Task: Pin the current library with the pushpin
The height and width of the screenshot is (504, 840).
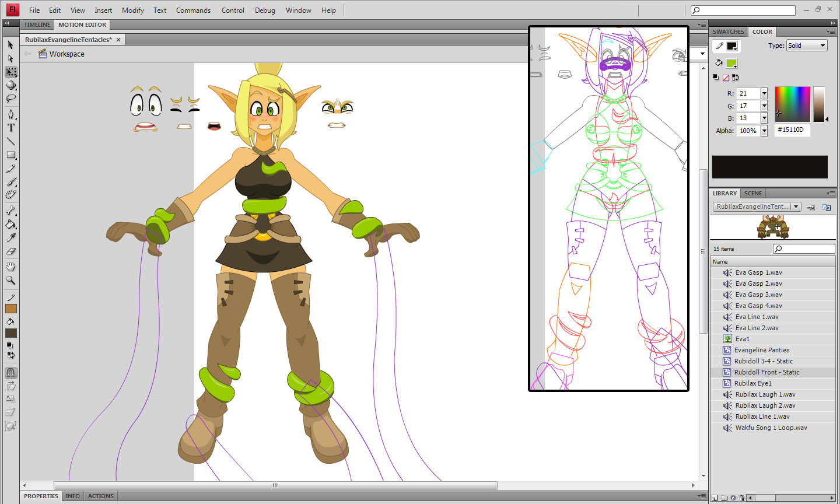Action: [811, 207]
